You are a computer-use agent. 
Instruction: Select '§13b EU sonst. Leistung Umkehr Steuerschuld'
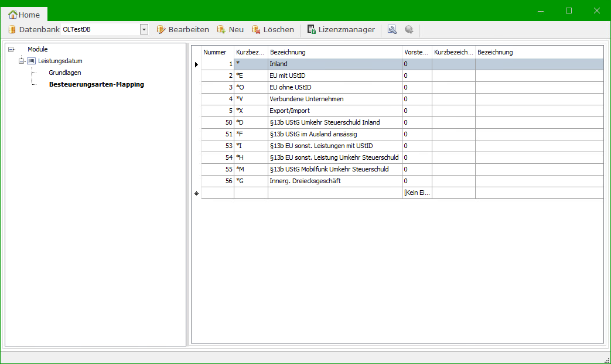[x=335, y=157]
